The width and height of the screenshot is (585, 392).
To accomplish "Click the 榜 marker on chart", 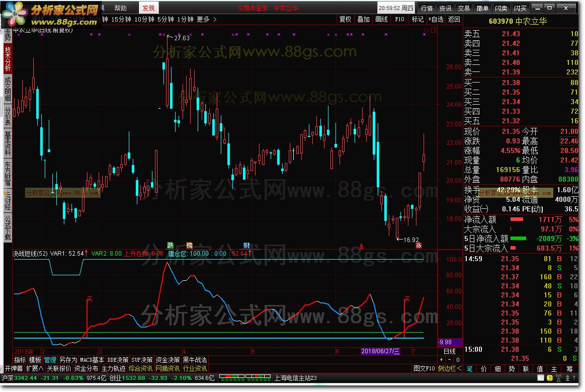I will [x=190, y=245].
